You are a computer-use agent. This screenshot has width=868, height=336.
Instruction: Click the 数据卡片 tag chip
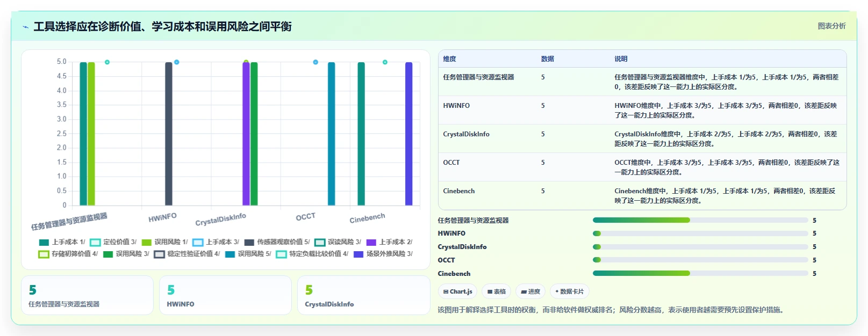point(569,291)
